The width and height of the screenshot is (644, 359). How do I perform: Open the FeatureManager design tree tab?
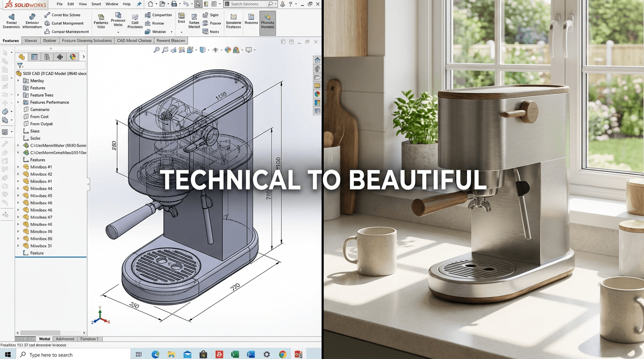point(22,57)
